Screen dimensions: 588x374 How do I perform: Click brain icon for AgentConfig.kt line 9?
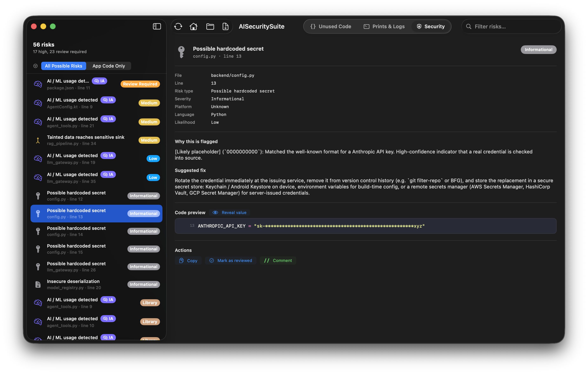pyautogui.click(x=38, y=103)
